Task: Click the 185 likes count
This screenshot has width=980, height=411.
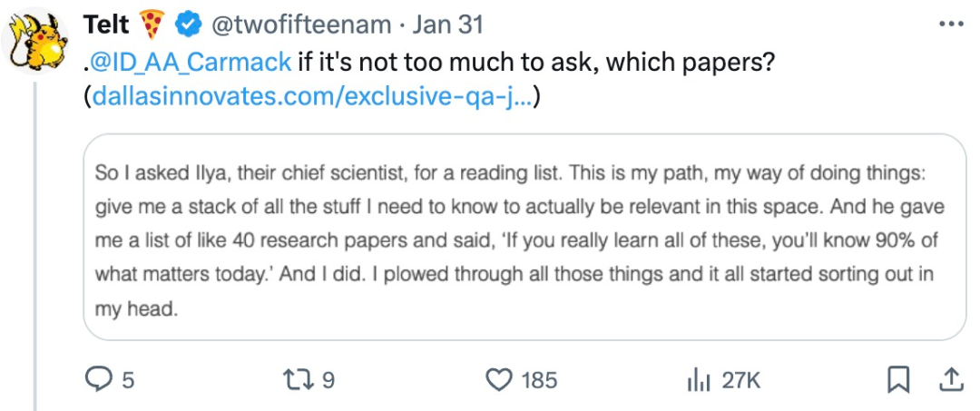Action: 539,380
